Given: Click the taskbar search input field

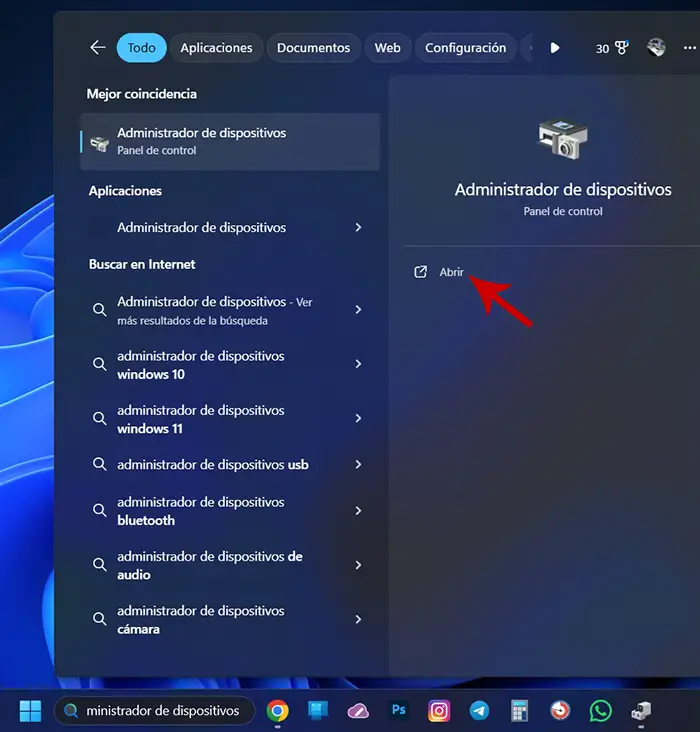Looking at the screenshot, I should point(160,711).
